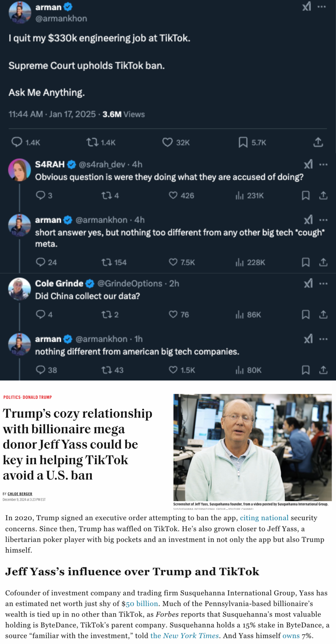Open the Donald Trump topic tag
This screenshot has width=336, height=644.
click(x=37, y=397)
